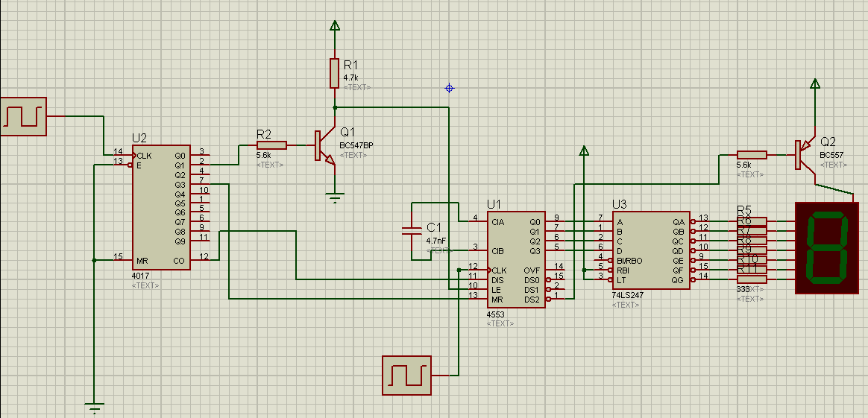Select resistor R1 symbol

(x=334, y=73)
